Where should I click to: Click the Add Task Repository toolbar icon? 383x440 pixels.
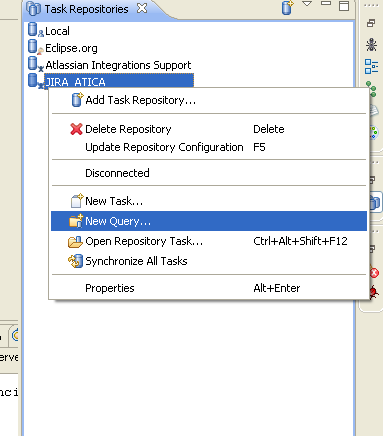pyautogui.click(x=287, y=8)
